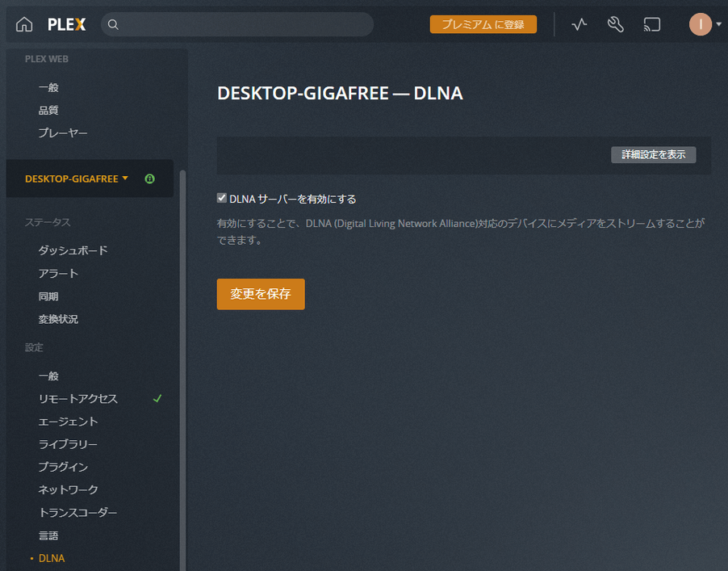Open リモートアクセス settings
This screenshot has width=728, height=571.
(78, 399)
